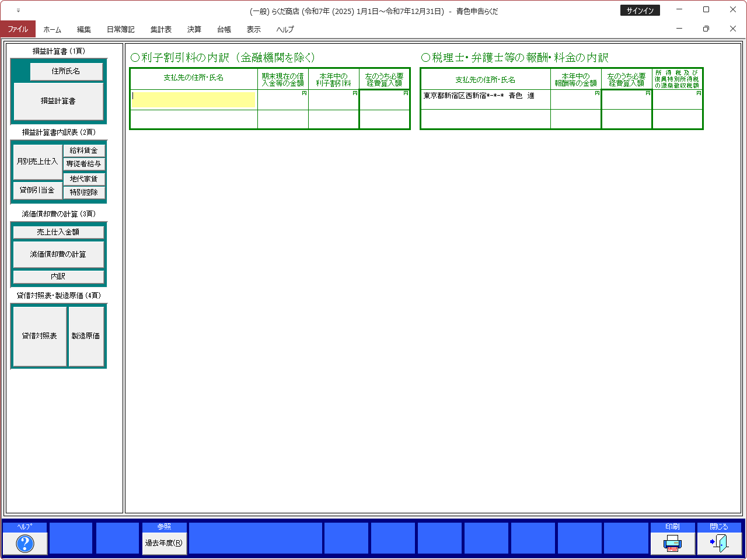Viewport: 747px width, 560px height.
Task: Open the 製造原価 page
Action: [86, 336]
